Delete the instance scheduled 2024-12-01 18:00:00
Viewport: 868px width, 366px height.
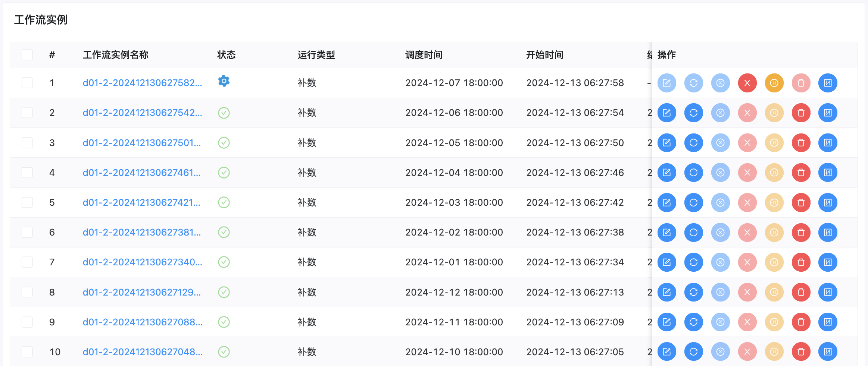[801, 262]
